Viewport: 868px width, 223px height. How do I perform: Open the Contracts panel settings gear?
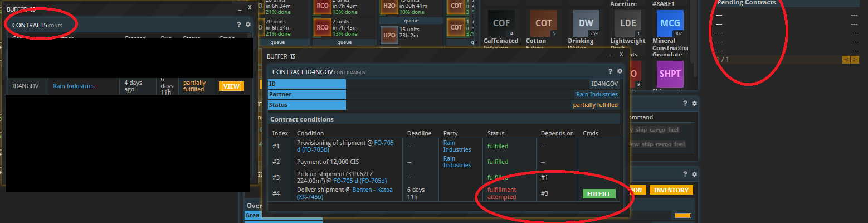click(248, 25)
